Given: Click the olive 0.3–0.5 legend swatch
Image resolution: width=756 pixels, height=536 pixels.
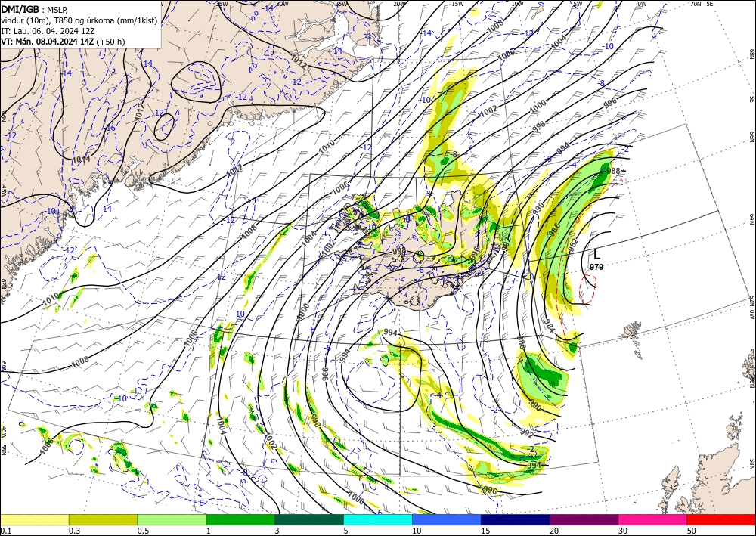Looking at the screenshot, I should pos(103,519).
